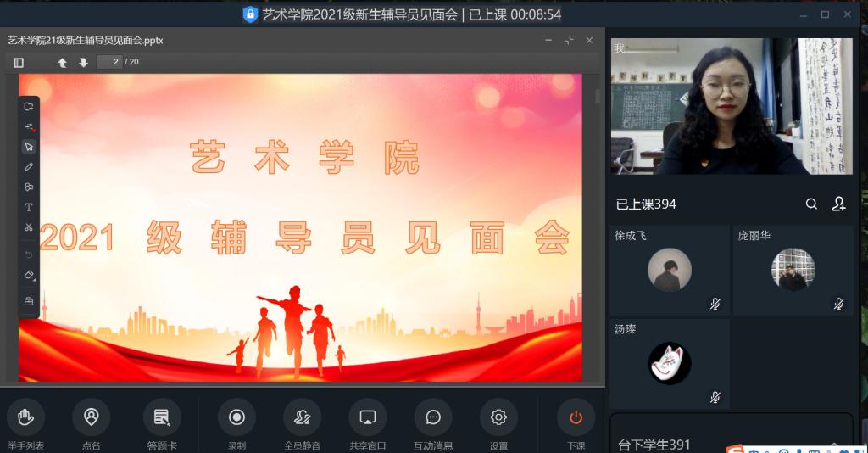Search participants with magnifier icon
Viewport: 868px width, 453px height.
coord(811,204)
